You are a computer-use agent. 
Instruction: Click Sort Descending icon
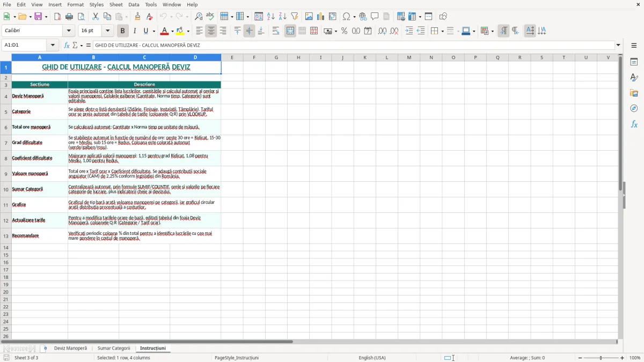point(283,17)
